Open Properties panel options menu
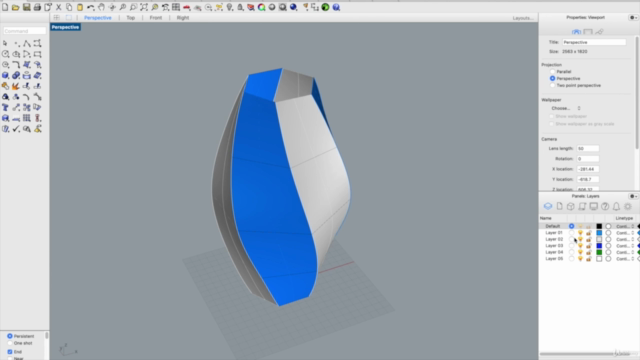The height and width of the screenshot is (360, 640). [x=633, y=18]
